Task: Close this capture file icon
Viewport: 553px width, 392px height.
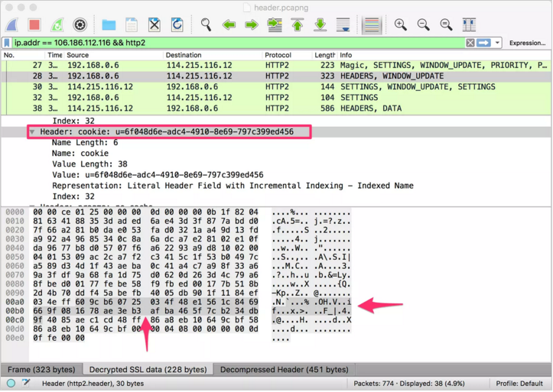Action: (x=154, y=25)
